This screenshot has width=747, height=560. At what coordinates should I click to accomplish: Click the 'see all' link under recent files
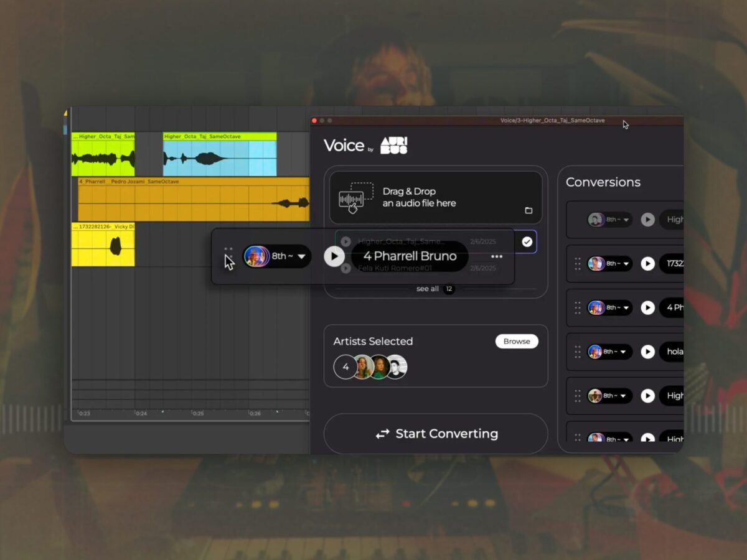click(x=427, y=289)
